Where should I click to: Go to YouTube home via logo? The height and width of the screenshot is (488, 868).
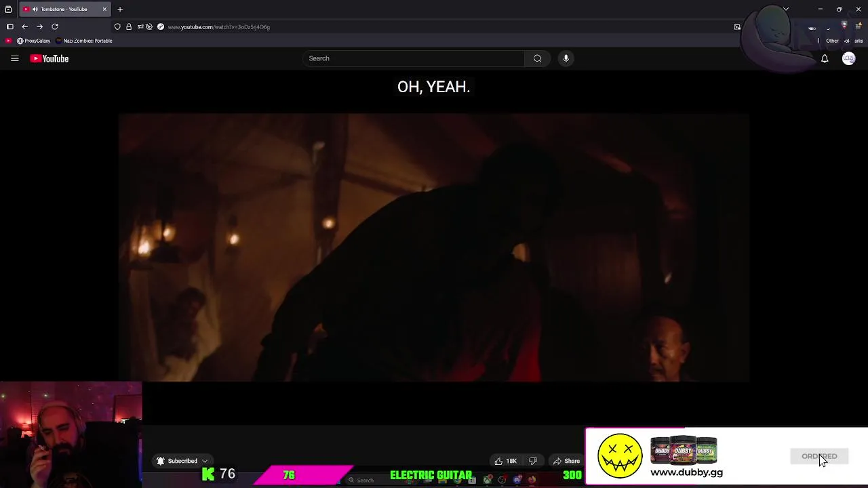tap(50, 59)
